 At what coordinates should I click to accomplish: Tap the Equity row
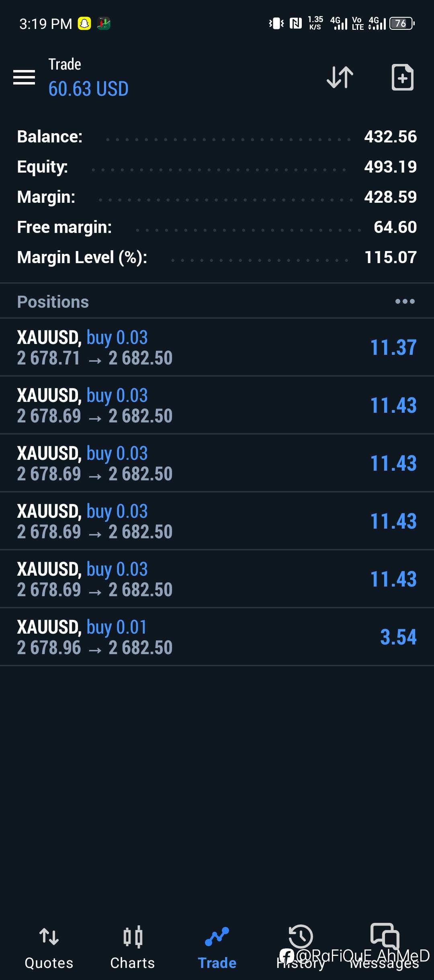click(217, 167)
